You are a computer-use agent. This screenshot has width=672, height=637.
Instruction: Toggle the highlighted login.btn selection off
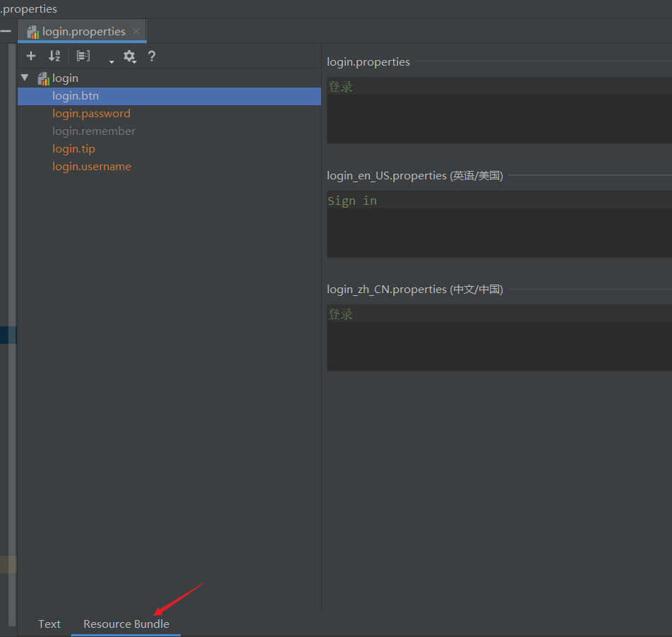[x=76, y=95]
